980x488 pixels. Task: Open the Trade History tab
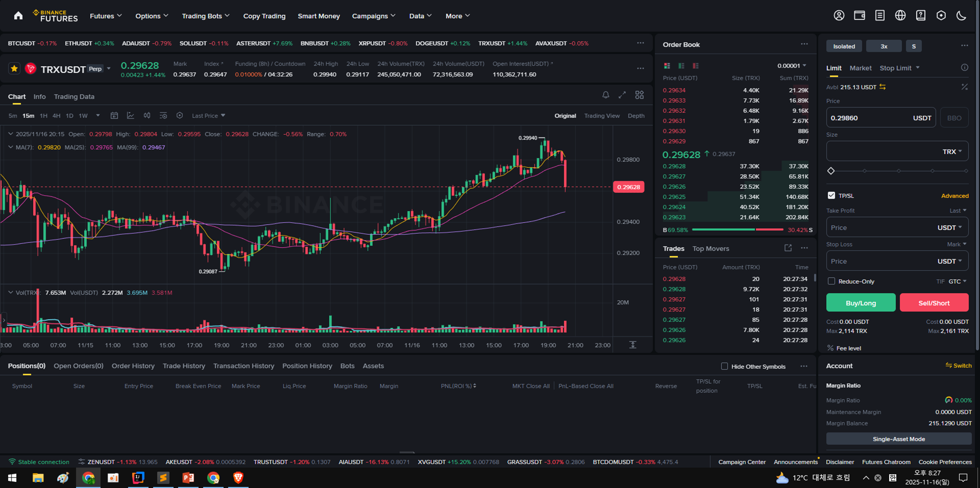click(184, 366)
